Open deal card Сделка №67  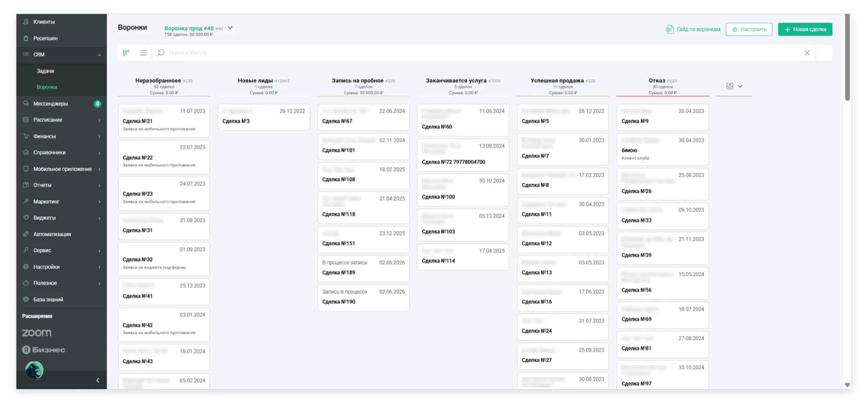(x=363, y=117)
